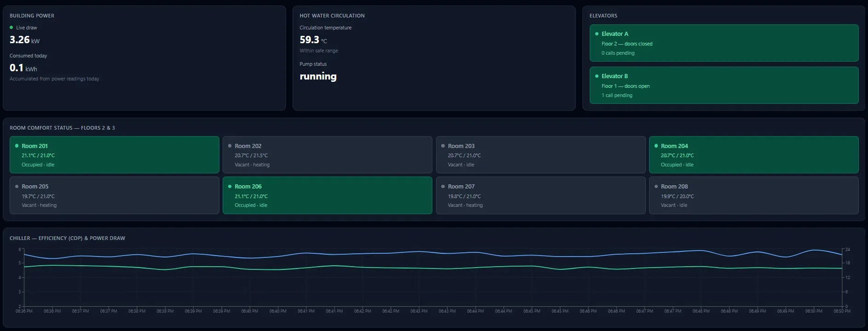Click Room 208 temperature '19.9°C / 20.0°C'
Image resolution: width=868 pixels, height=331 pixels.
[677, 196]
